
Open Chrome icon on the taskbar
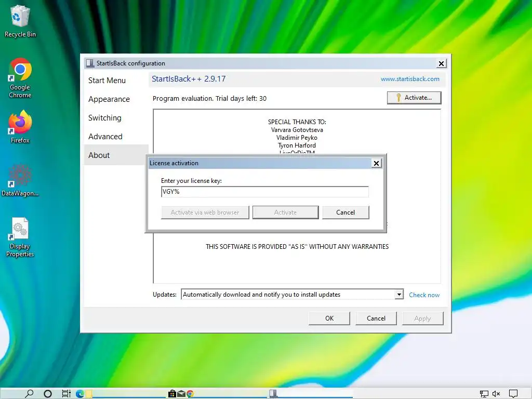tap(190, 394)
